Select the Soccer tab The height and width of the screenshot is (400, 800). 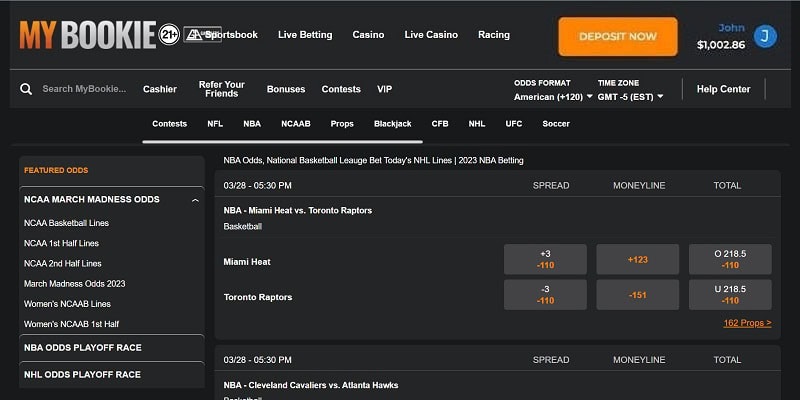tap(556, 124)
